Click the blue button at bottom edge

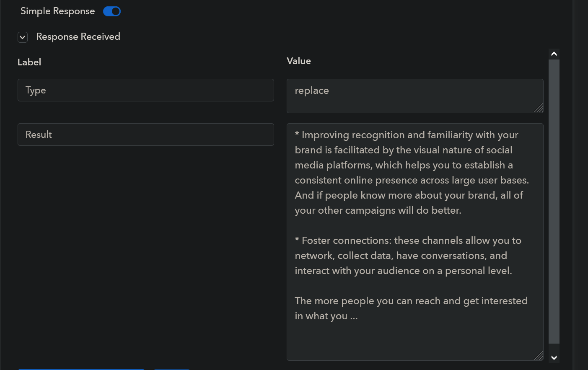[81, 369]
